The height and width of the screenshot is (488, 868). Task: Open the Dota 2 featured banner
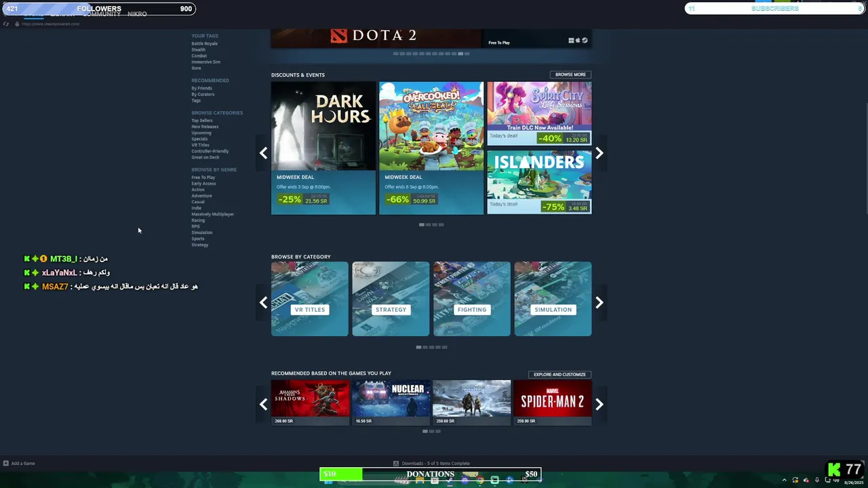point(431,38)
